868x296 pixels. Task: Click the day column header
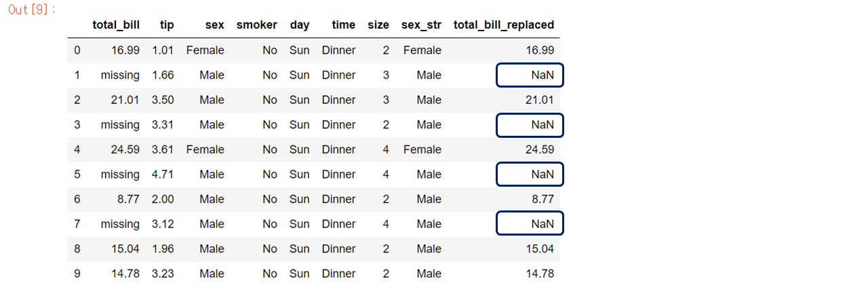(x=300, y=25)
